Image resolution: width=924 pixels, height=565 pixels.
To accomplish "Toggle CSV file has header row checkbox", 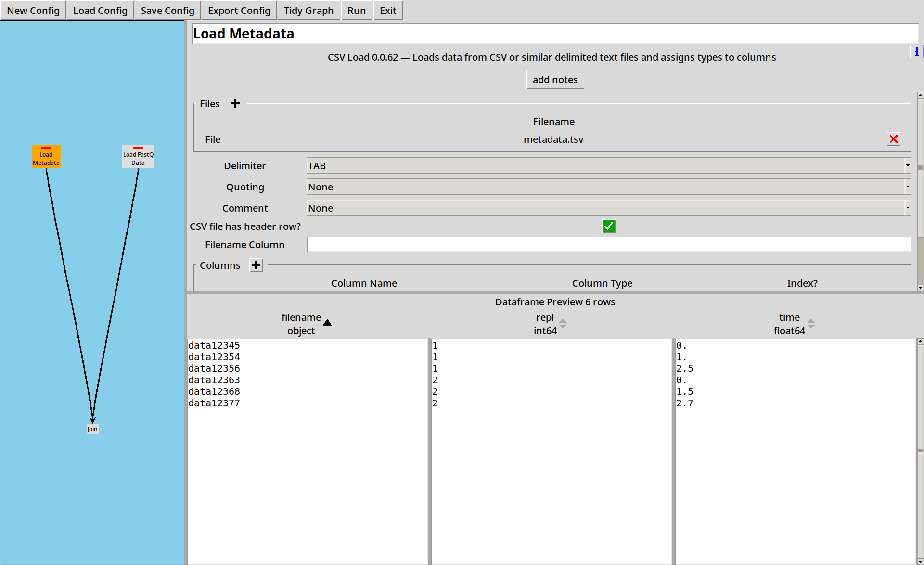I will pos(608,226).
